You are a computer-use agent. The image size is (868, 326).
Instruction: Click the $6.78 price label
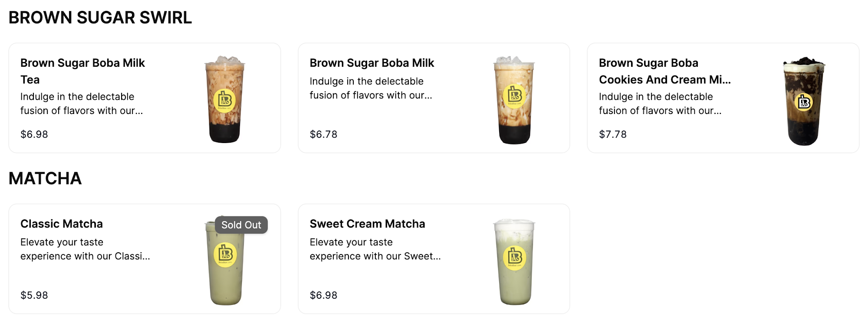(x=323, y=134)
